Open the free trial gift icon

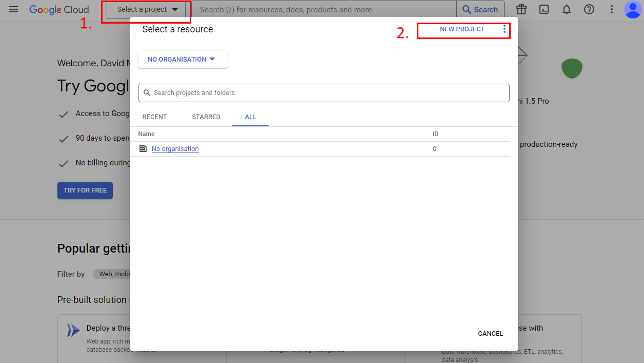pos(521,9)
